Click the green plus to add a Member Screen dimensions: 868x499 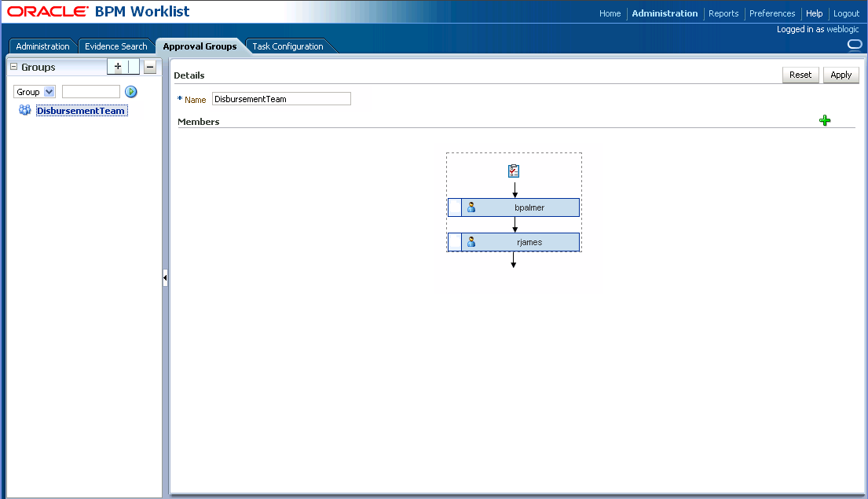click(x=825, y=120)
